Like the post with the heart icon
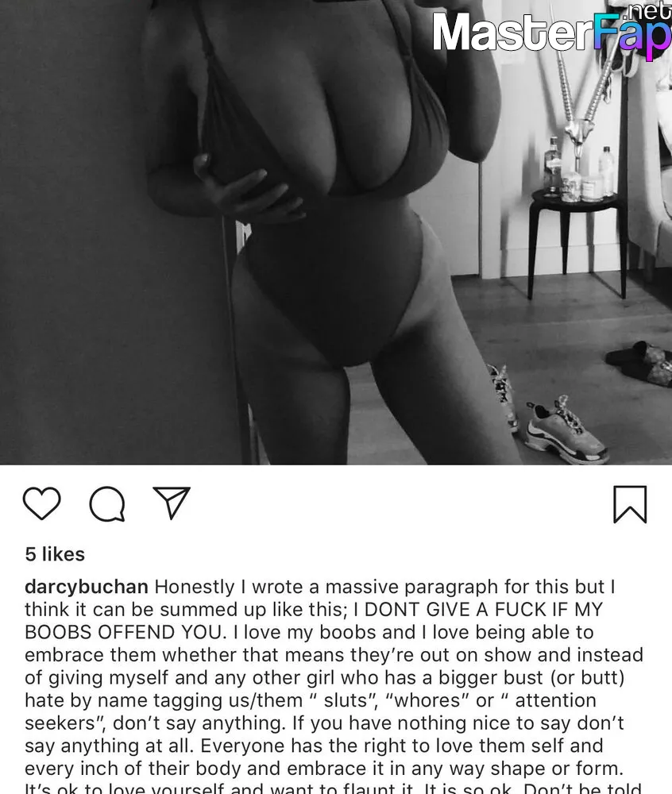 coord(41,503)
